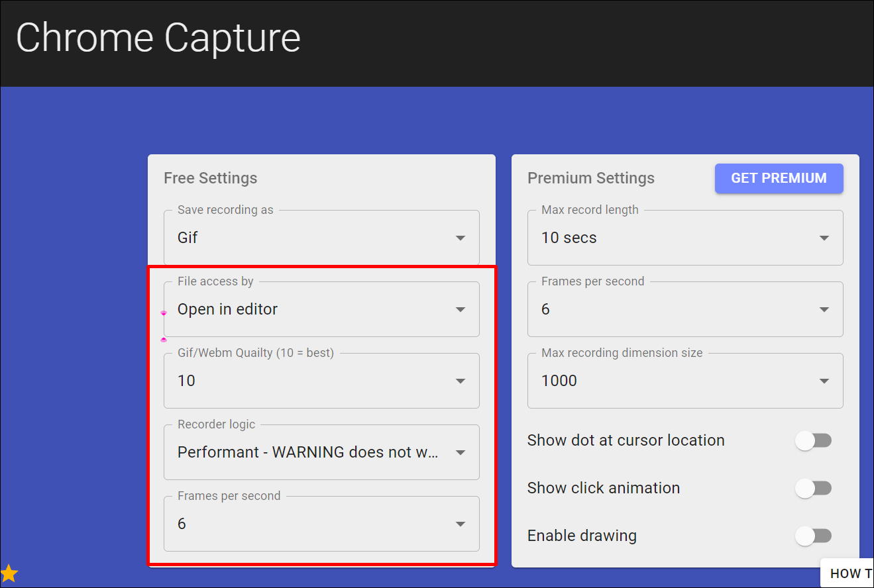This screenshot has height=588, width=874.
Task: Expand Free Settings Frames per second dropdown
Action: pos(321,524)
